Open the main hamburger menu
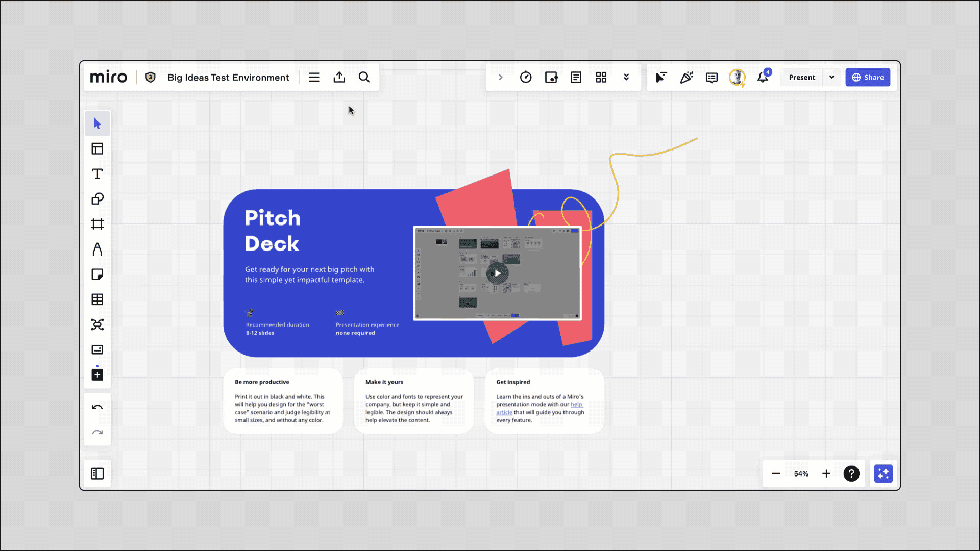 314,78
